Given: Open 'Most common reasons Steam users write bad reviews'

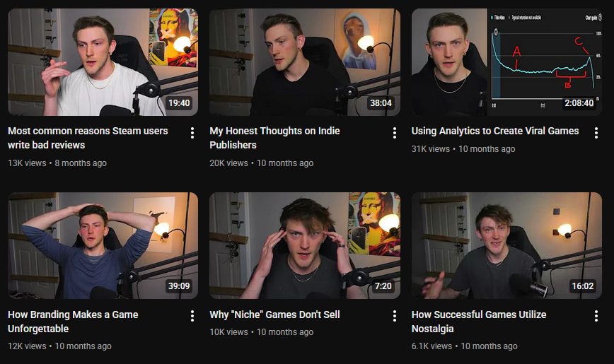Looking at the screenshot, I should (x=88, y=138).
